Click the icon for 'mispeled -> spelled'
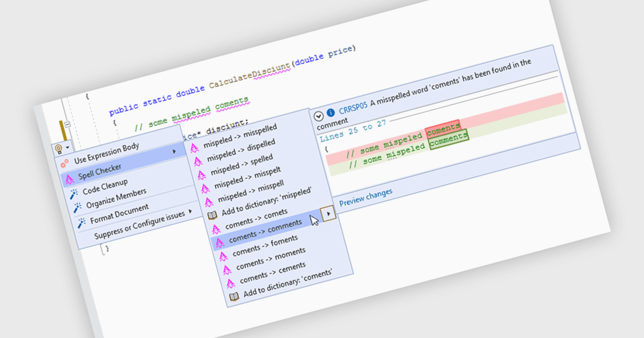Image resolution: width=644 pixels, height=338 pixels. [x=202, y=175]
